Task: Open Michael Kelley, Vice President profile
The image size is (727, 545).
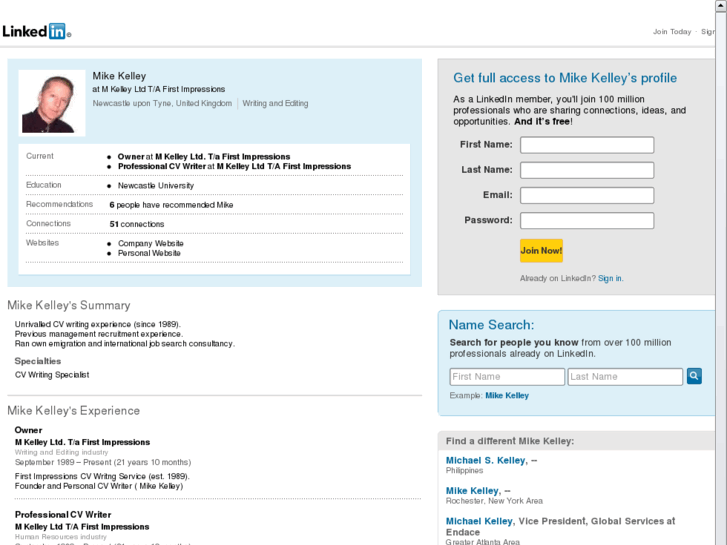Action: [x=479, y=521]
